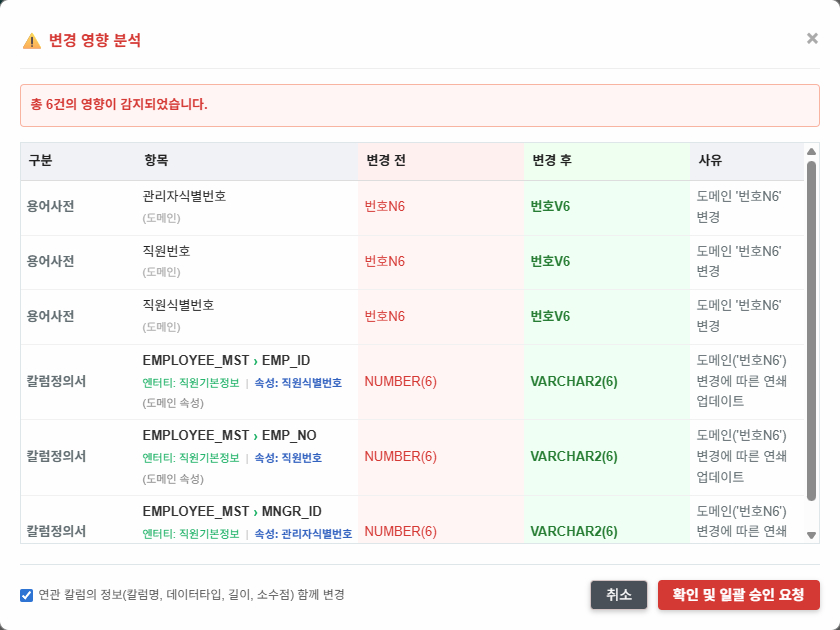Select the 직원식별번호 item in third row
This screenshot has height=630, width=840.
point(178,305)
